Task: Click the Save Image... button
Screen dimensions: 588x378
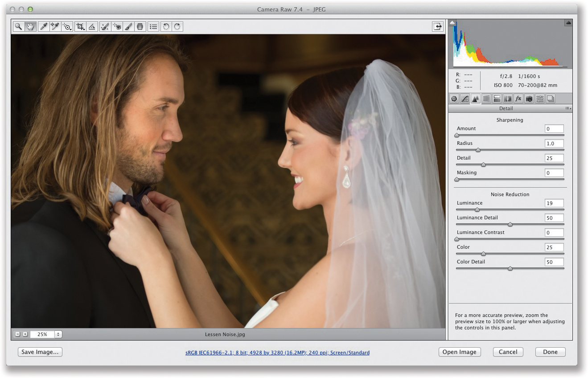Action: (40, 352)
